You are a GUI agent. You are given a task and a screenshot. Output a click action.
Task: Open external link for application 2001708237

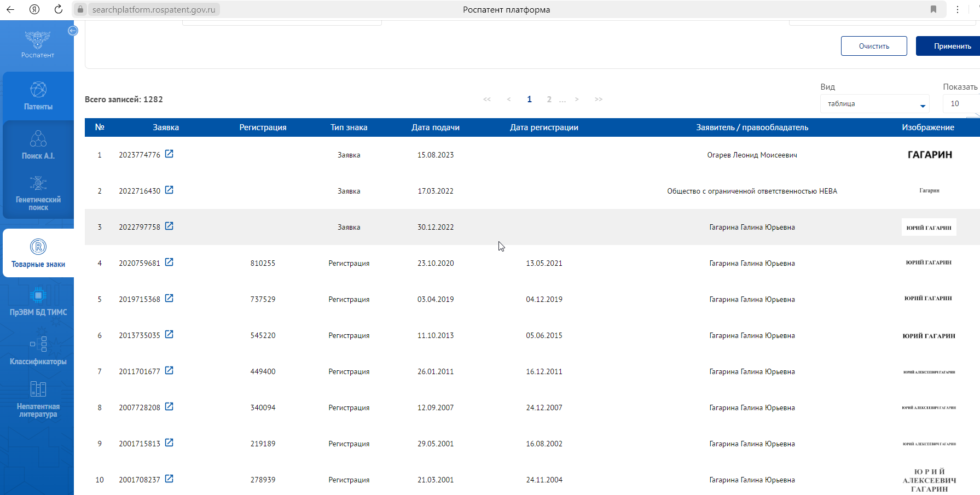[x=169, y=479]
